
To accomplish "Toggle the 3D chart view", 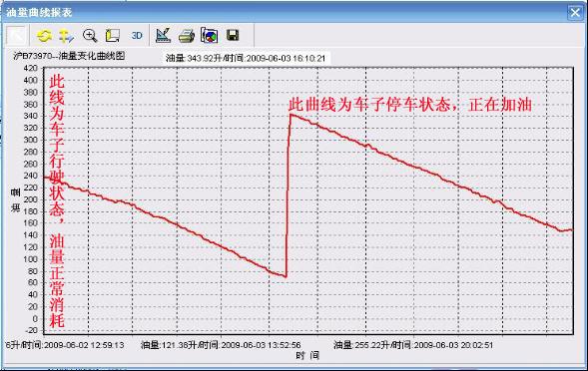I will [137, 36].
